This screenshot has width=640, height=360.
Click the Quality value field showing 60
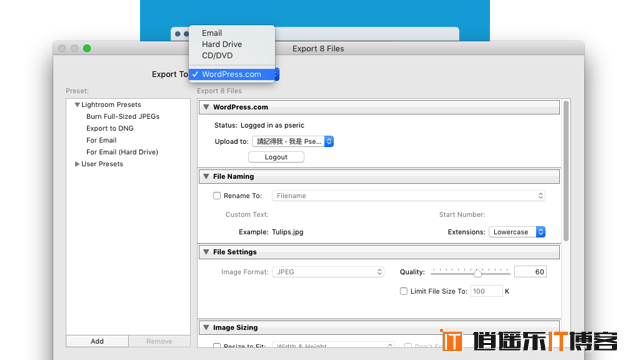coord(530,272)
